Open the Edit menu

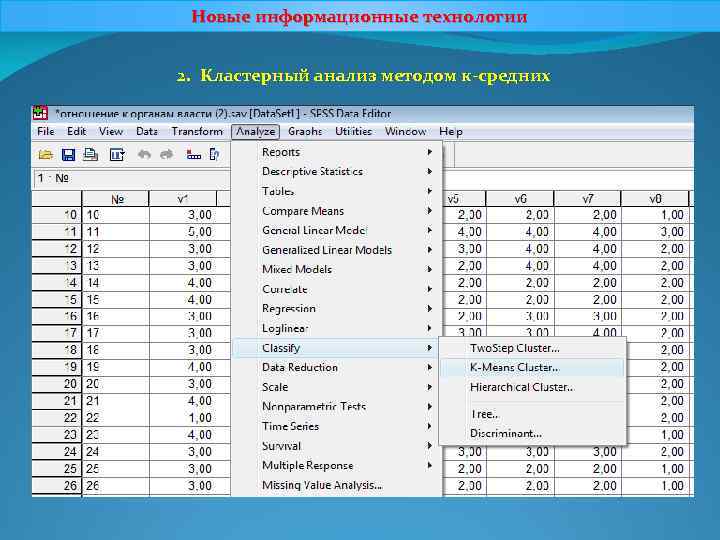pos(76,132)
